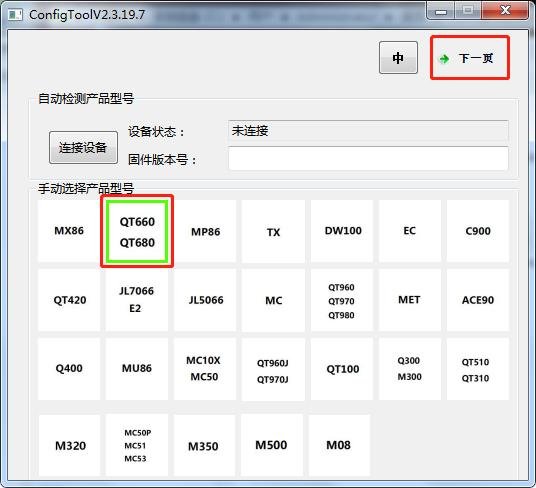The height and width of the screenshot is (488, 536).
Task: Pick the QT420 product tile
Action: tap(69, 300)
